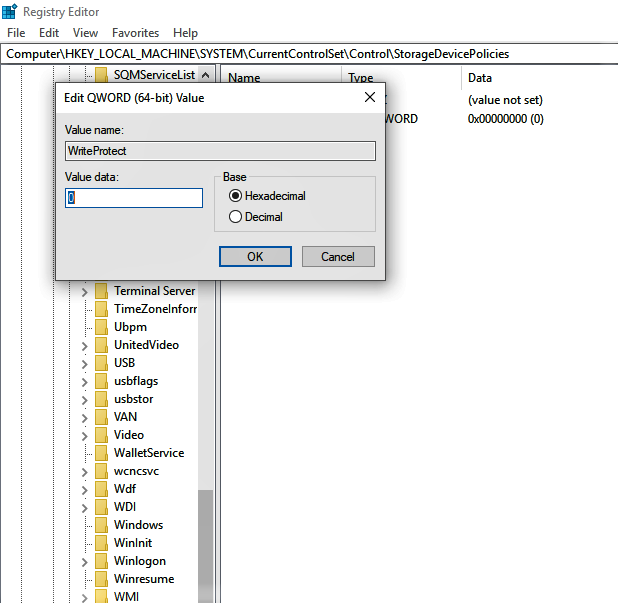
Task: Open the Edit menu
Action: point(49,33)
